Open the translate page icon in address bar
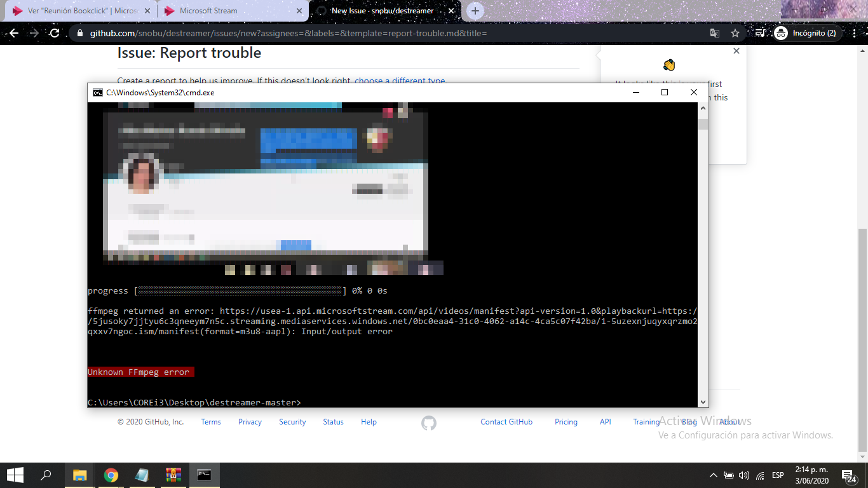The image size is (868, 488). [715, 33]
